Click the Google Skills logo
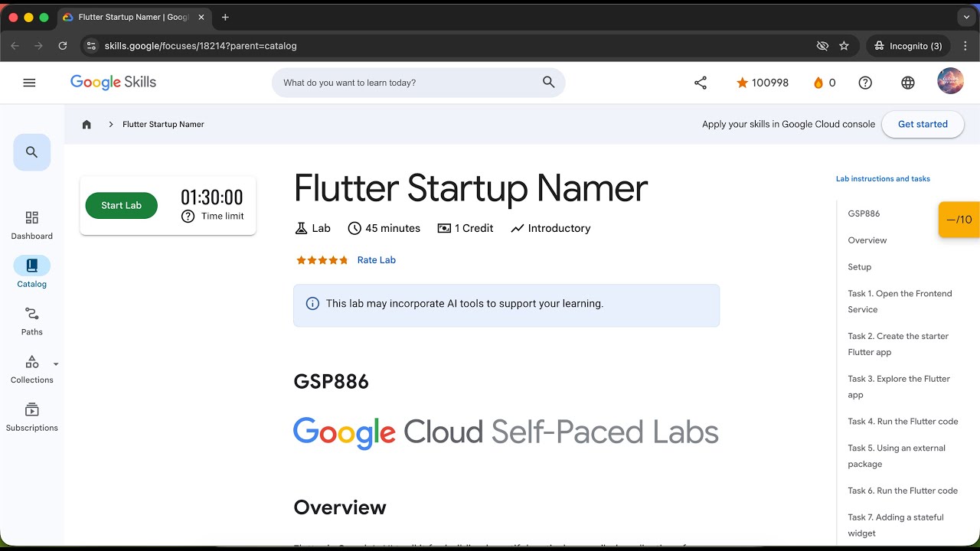 [113, 83]
